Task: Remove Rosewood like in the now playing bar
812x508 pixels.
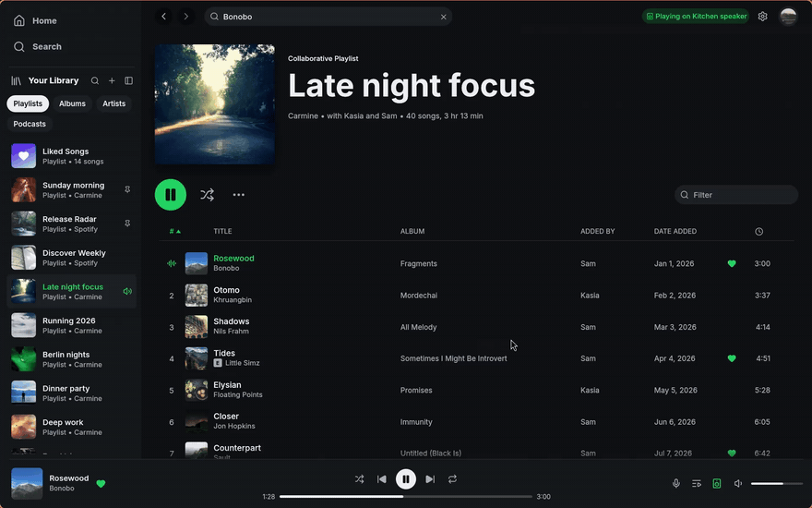Action: (x=101, y=484)
